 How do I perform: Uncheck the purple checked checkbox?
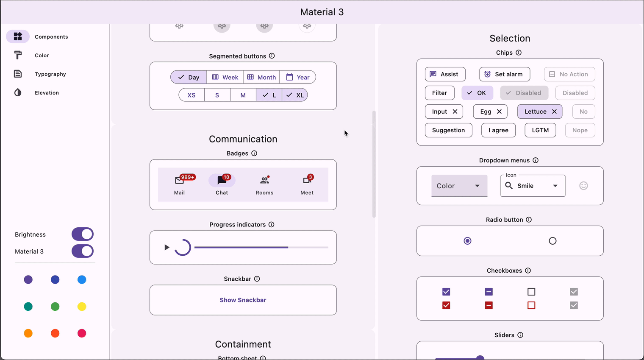point(446,292)
